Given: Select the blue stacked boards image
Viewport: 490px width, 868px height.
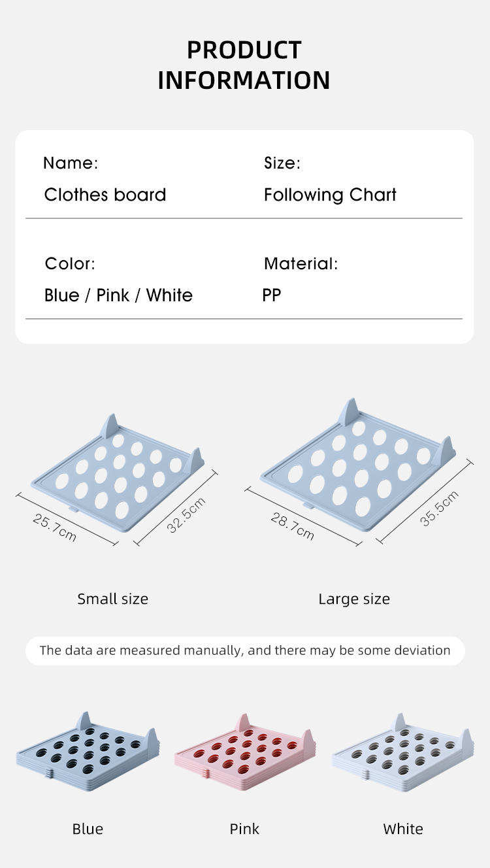Looking at the screenshot, I should [x=88, y=751].
